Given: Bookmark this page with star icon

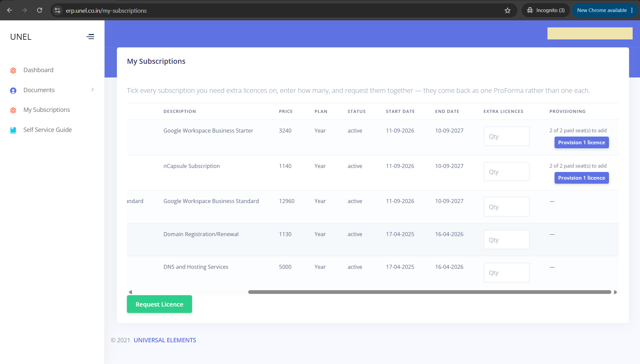Looking at the screenshot, I should pyautogui.click(x=507, y=10).
